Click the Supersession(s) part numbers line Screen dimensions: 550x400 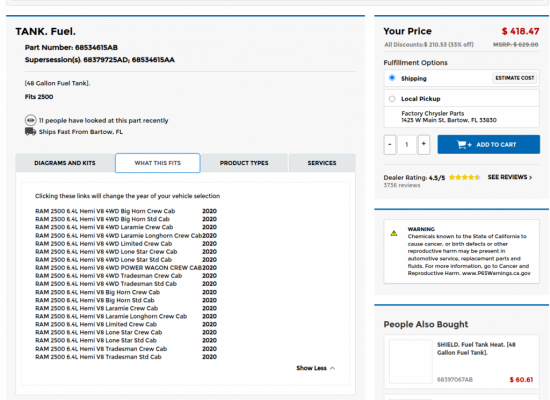(100, 60)
